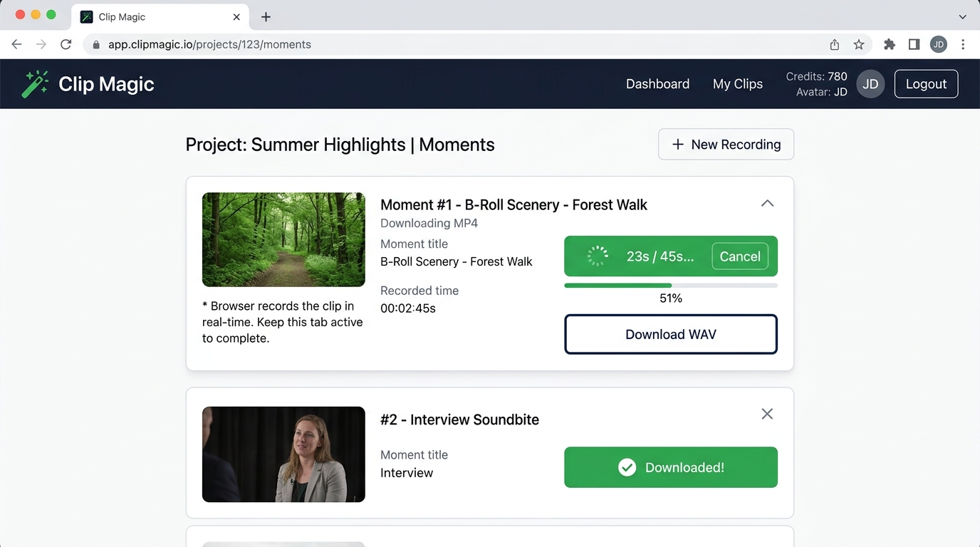Open browser extensions puzzle icon
Screen dimensions: 980x547
click(x=890, y=44)
